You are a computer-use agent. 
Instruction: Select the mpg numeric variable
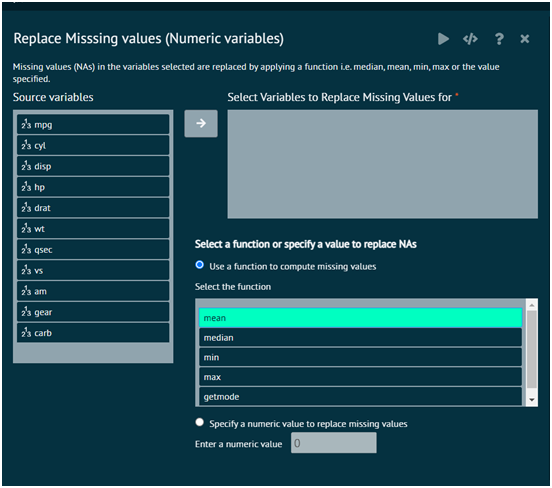(x=93, y=124)
